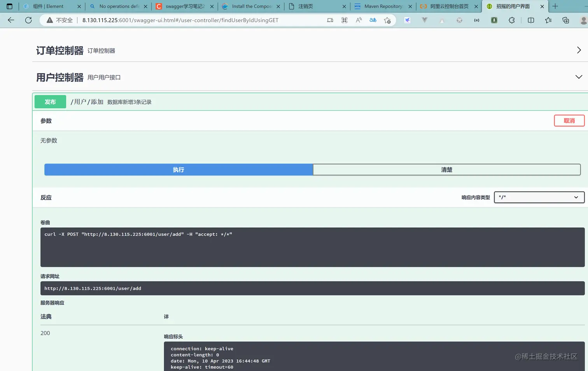The width and height of the screenshot is (588, 371).
Task: Toggle split screen view icon
Action: point(531,20)
